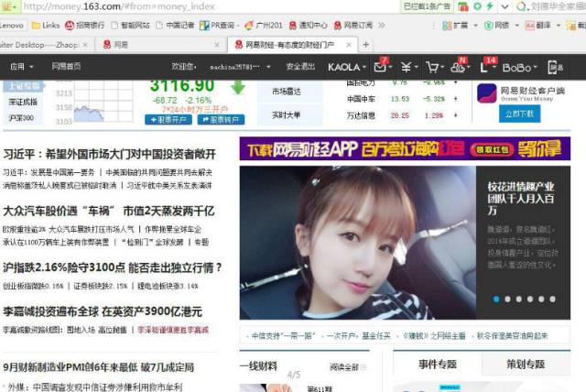The height and width of the screenshot is (392, 586).
Task: Go to 网易首页 link
Action: tap(66, 67)
